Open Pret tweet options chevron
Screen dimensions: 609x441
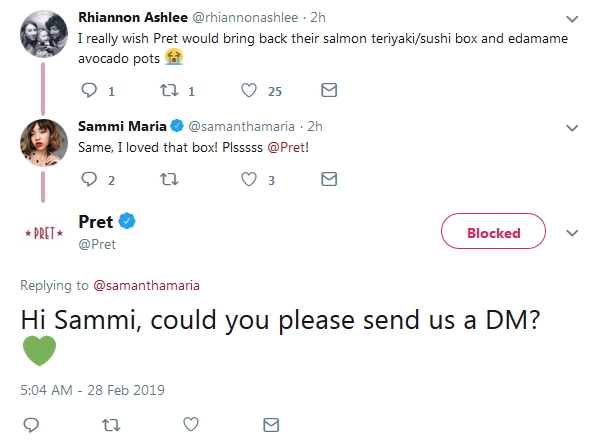[572, 233]
